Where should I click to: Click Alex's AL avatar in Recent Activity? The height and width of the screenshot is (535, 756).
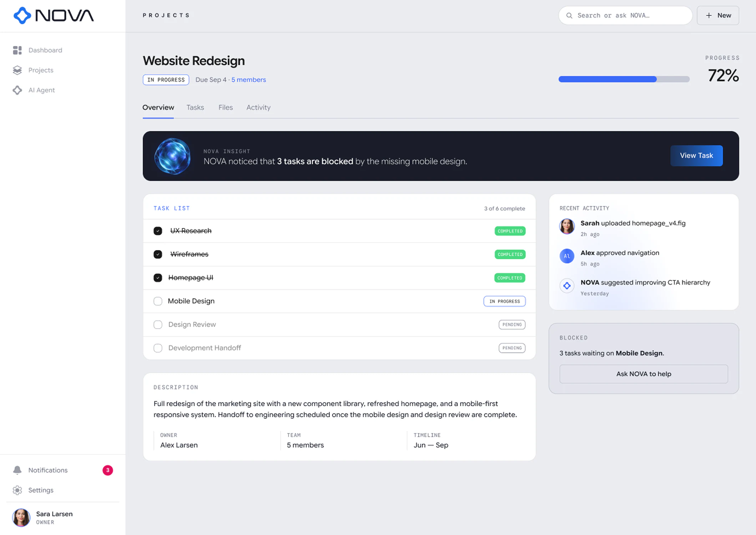(x=567, y=256)
